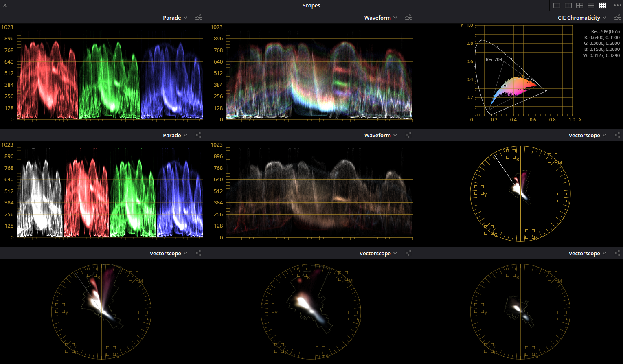Open settings for the bottom-left Vectorscope
This screenshot has height=364, width=623.
[x=198, y=253]
